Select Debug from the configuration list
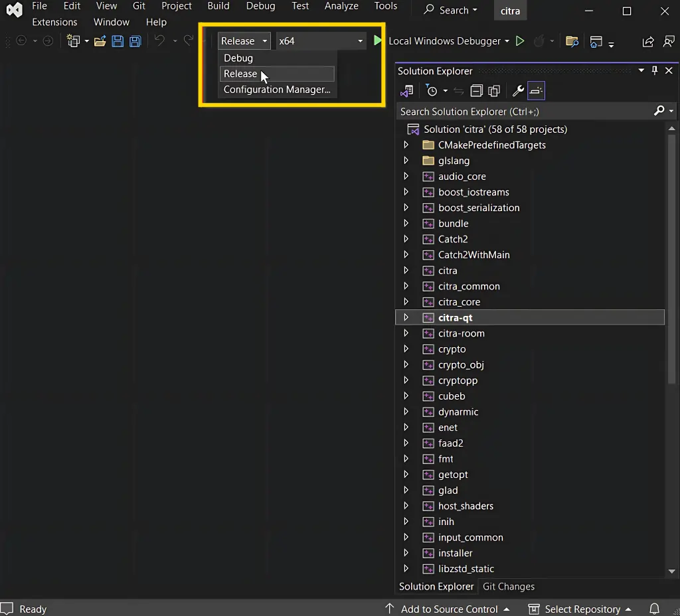The height and width of the screenshot is (616, 680). [x=238, y=58]
